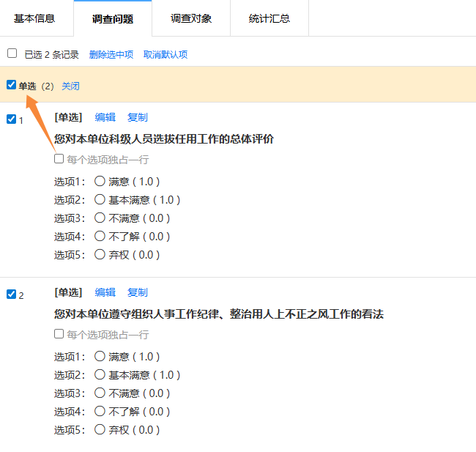The image size is (476, 452).
Task: Click 复制 for question 1
Action: pos(138,117)
